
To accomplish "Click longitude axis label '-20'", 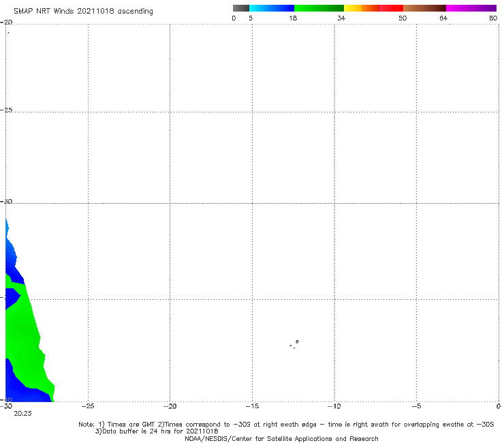I will pos(170,406).
